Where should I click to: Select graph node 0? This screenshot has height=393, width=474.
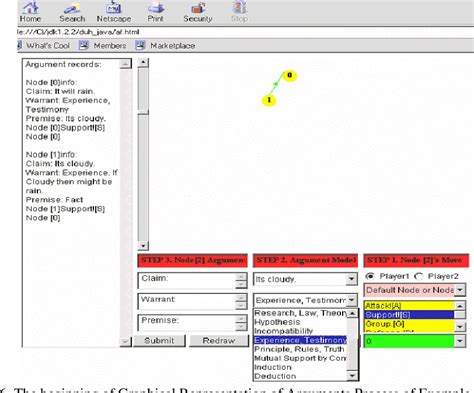(x=290, y=75)
